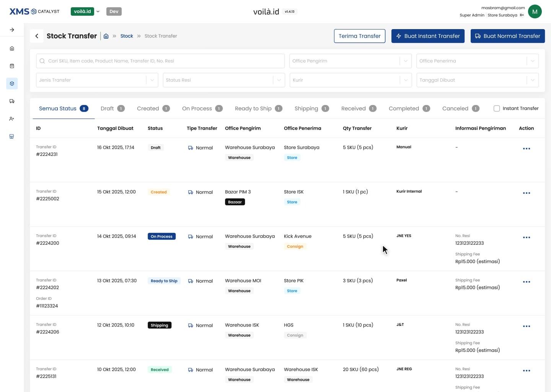The height and width of the screenshot is (392, 551).
Task: Open the user add icon in sidebar
Action: [x=12, y=119]
